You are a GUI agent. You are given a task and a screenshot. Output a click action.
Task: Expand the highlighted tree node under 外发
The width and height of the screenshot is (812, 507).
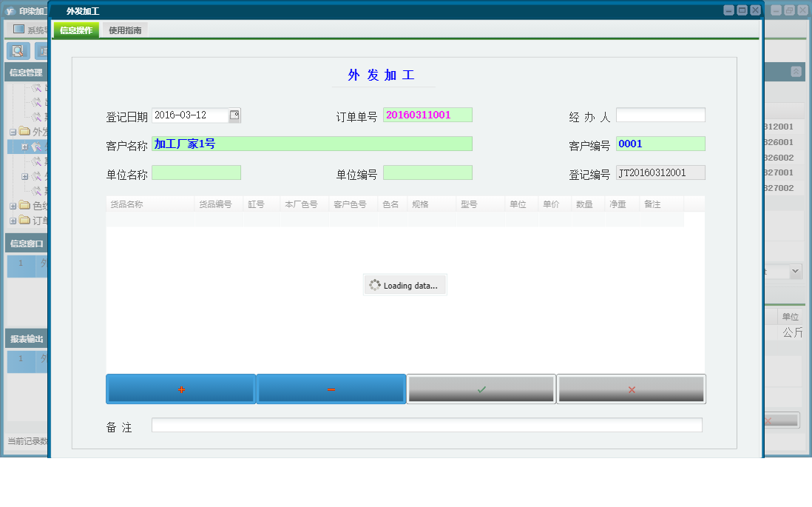(24, 147)
